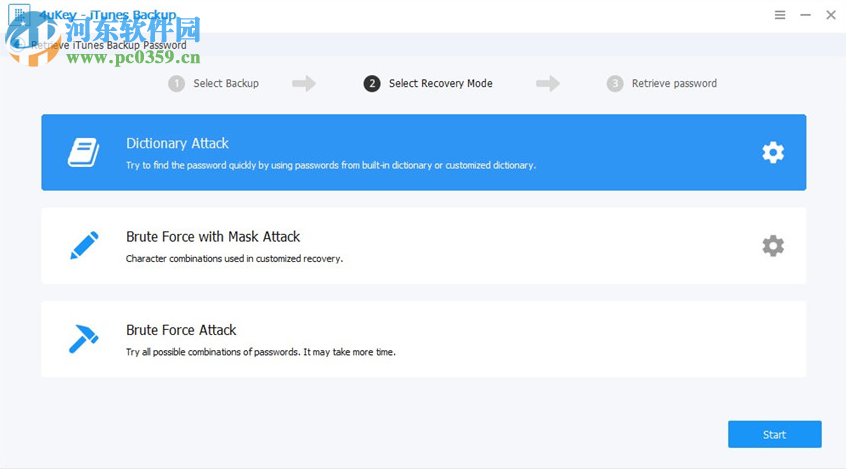Click the Brute Force hammer icon

click(x=84, y=339)
